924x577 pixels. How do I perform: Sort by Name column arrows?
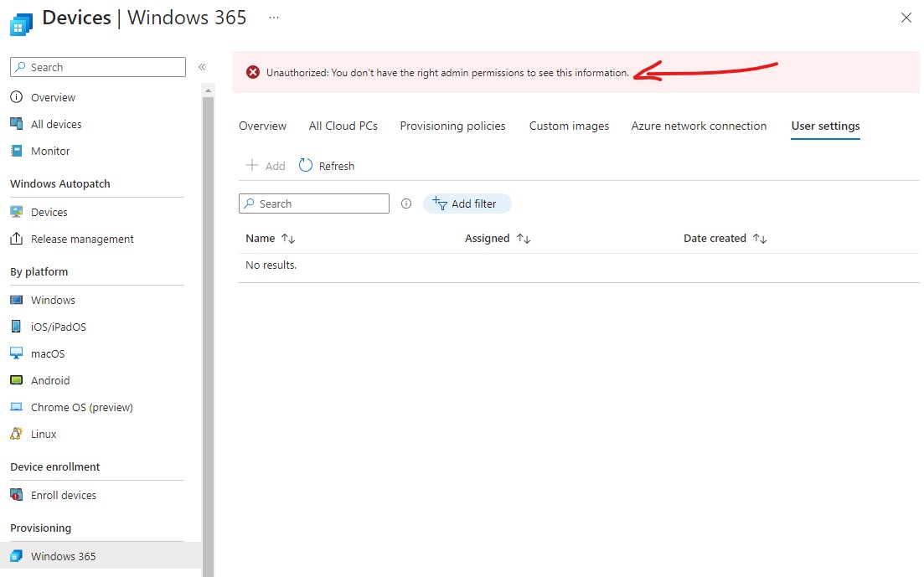point(288,238)
